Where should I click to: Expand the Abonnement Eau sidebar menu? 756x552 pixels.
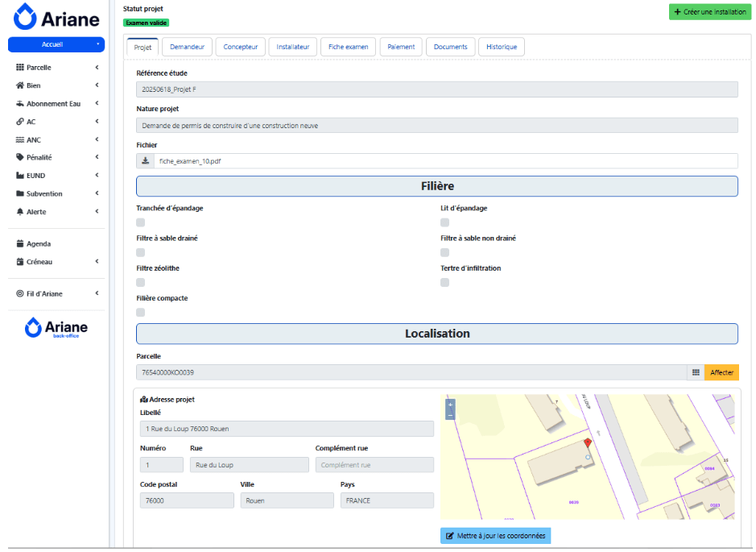point(56,103)
